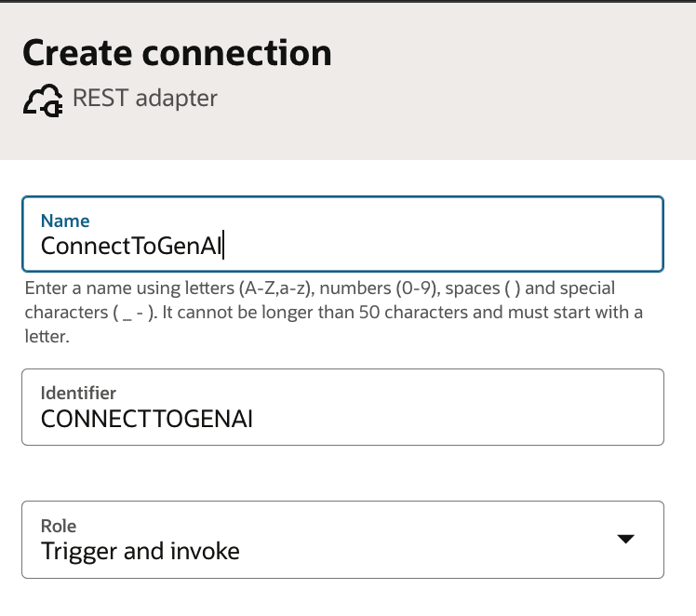Open the Role combo box
Screen dimensions: 696x616
click(x=342, y=540)
